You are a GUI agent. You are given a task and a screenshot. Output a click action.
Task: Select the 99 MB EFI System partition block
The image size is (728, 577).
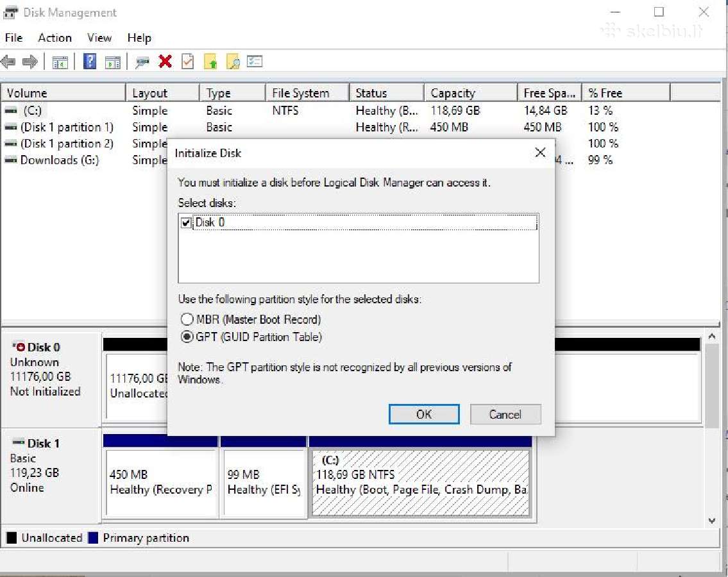click(x=264, y=482)
